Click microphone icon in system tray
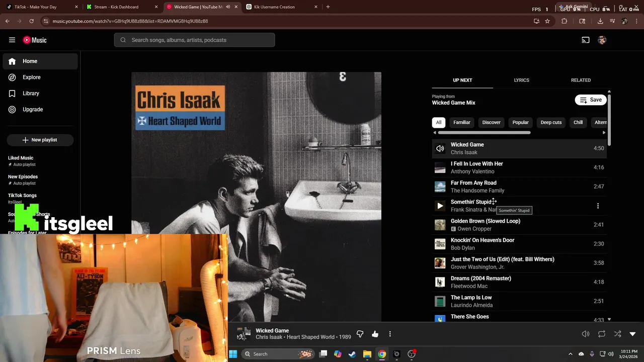Image resolution: width=644 pixels, height=362 pixels. coord(592,354)
